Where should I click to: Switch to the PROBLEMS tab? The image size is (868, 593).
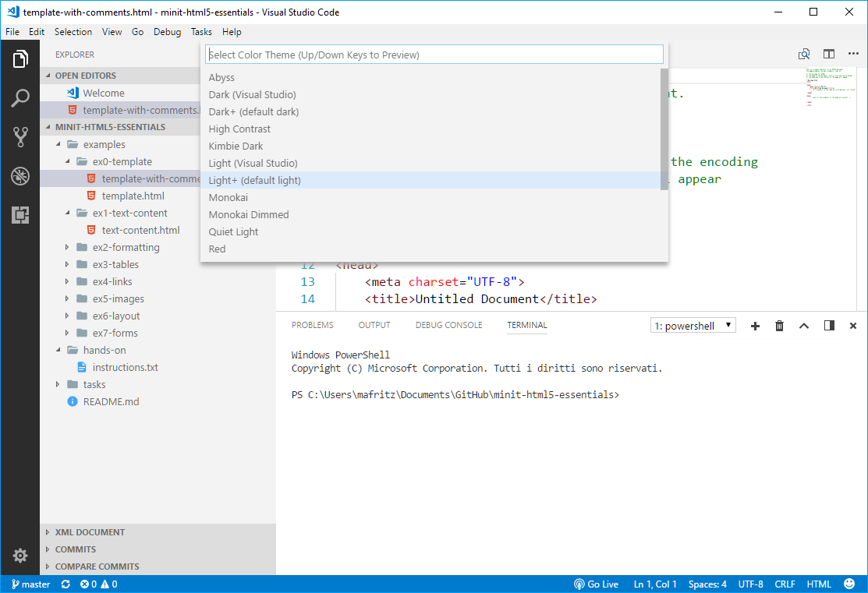312,325
